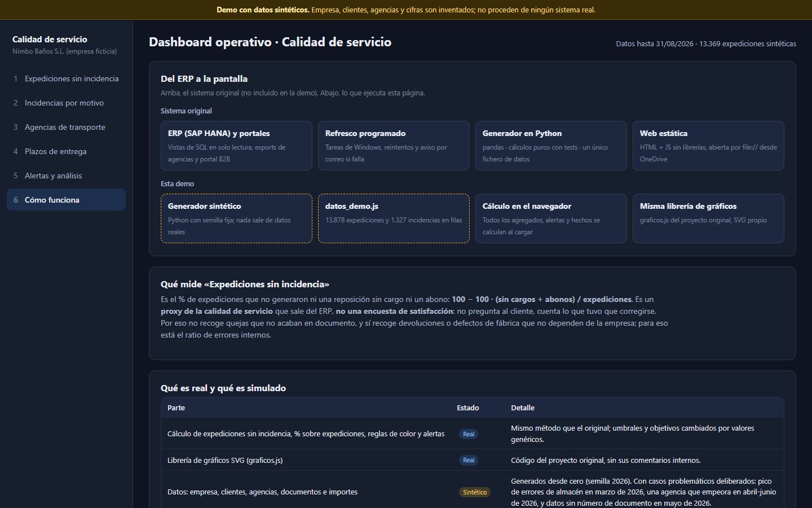Click the "Cálculo de expediciones sin incidencia" table cell

(306, 434)
